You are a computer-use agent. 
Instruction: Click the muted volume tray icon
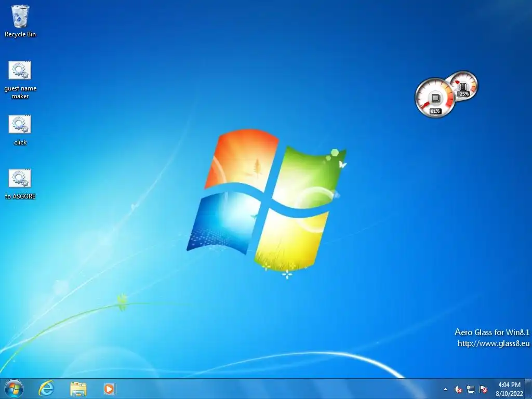458,389
